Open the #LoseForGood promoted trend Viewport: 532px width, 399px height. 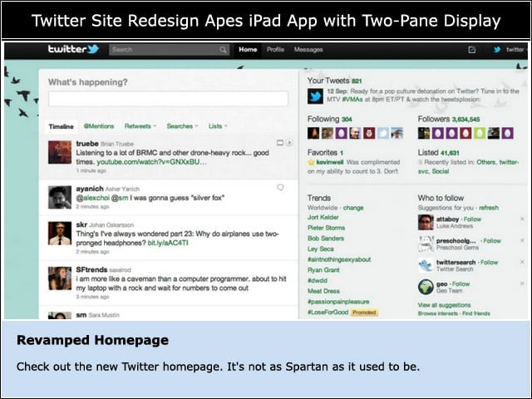(328, 313)
